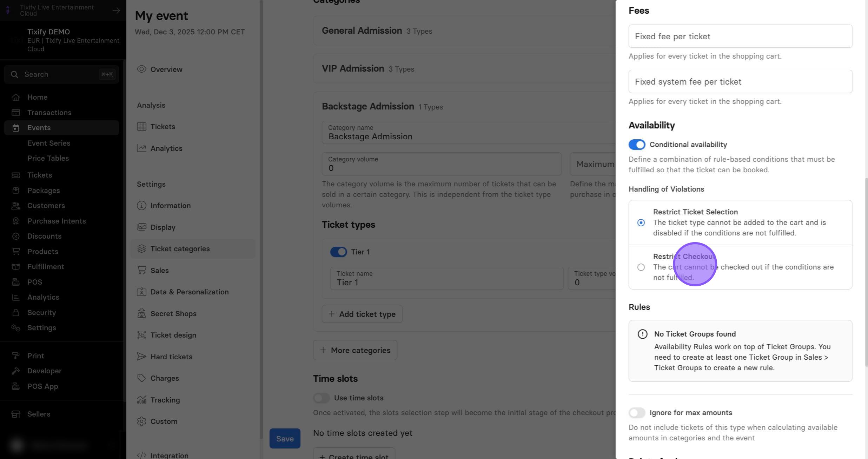868x459 pixels.
Task: Open Ticket categories settings menu item
Action: [193, 249]
